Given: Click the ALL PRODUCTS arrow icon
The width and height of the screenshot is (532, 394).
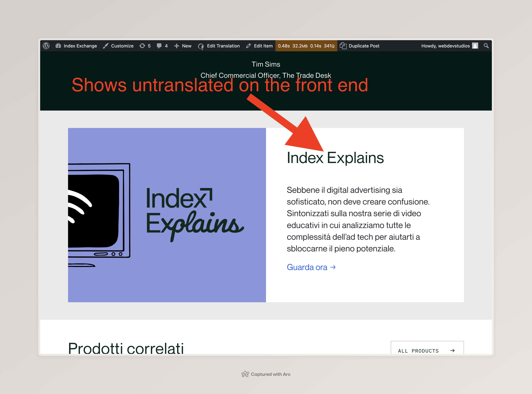Looking at the screenshot, I should [452, 351].
